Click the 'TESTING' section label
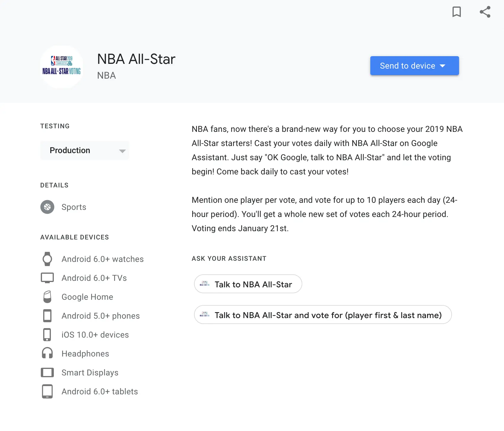Screen dimensions: 504x431 pyautogui.click(x=55, y=126)
